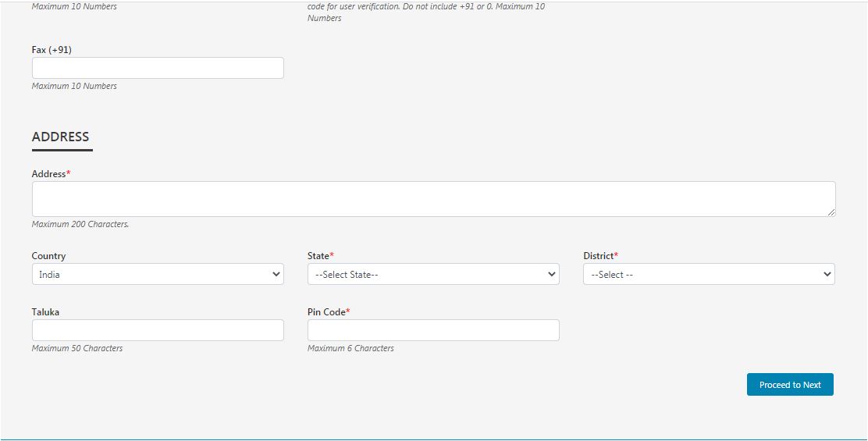Click the Country label
The width and height of the screenshot is (868, 441).
48,256
